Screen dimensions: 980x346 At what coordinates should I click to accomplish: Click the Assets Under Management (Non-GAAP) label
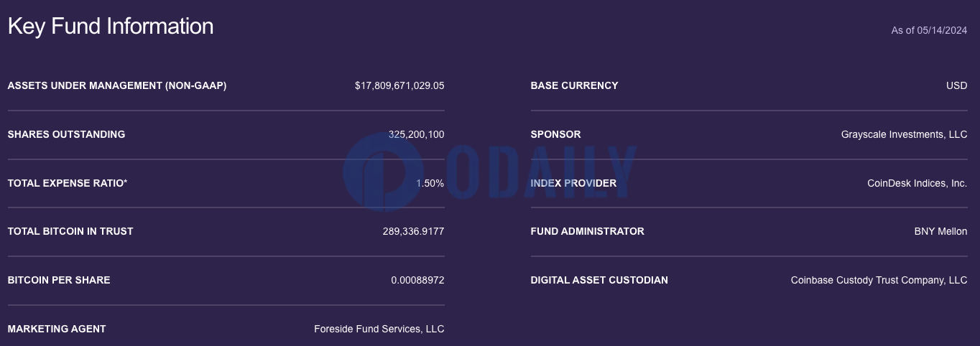coord(117,85)
